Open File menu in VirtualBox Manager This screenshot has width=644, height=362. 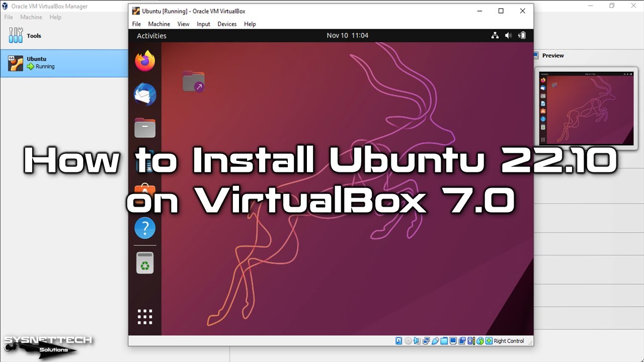(x=9, y=17)
